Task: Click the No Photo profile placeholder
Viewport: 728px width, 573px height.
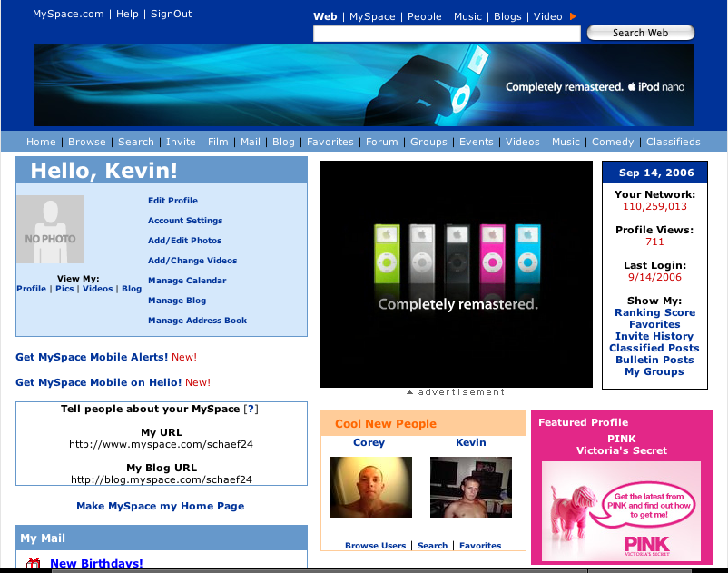Action: (51, 230)
